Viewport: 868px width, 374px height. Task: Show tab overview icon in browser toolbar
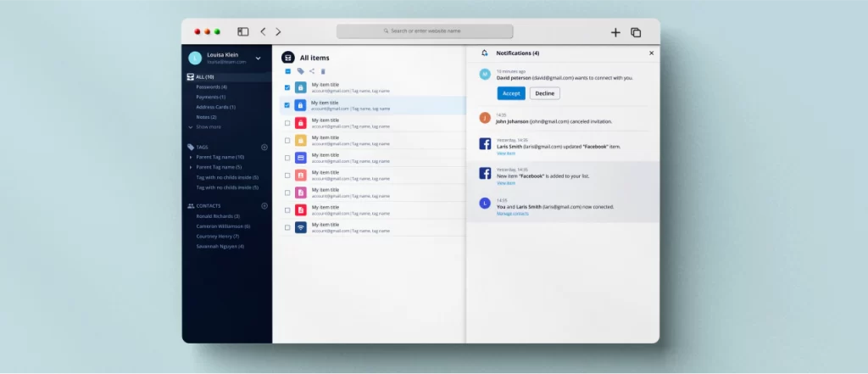[636, 32]
